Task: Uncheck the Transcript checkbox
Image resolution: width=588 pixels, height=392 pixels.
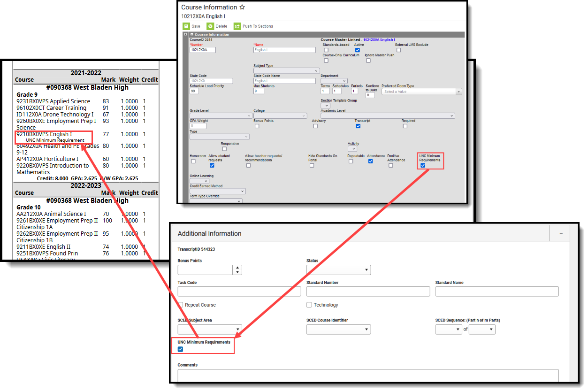Action: (x=358, y=126)
